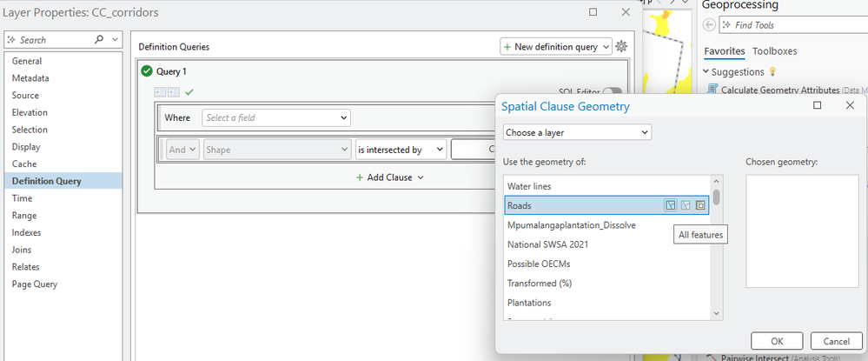
Task: Click the Geoprocessing back arrow button
Action: 709,25
